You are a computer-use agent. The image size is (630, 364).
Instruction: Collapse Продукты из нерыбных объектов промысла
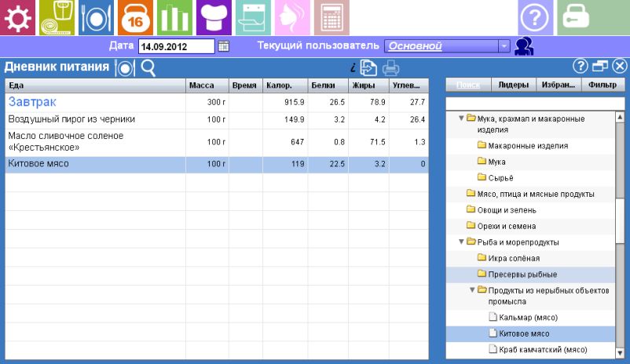tap(472, 290)
